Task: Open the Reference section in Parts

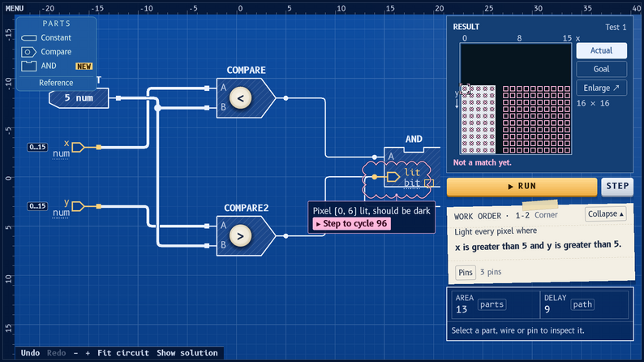Action: (56, 83)
